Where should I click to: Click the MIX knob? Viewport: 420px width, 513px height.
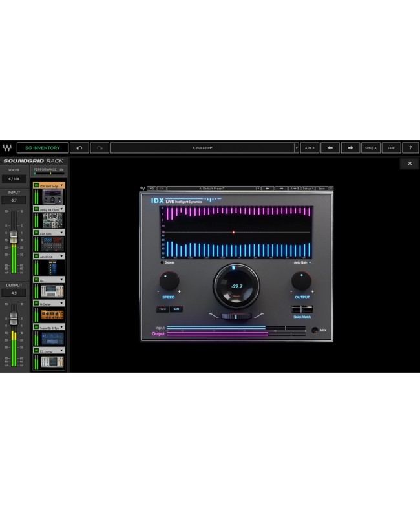coord(315,330)
